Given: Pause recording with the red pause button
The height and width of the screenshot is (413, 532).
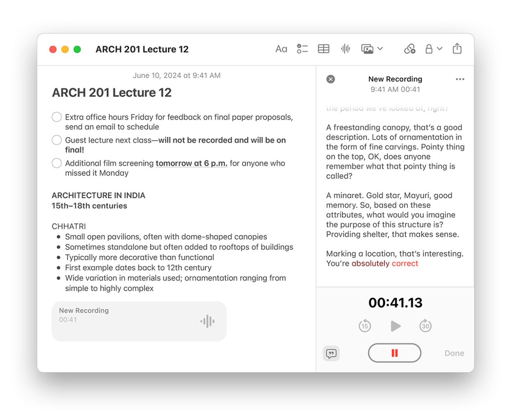Looking at the screenshot, I should 394,353.
